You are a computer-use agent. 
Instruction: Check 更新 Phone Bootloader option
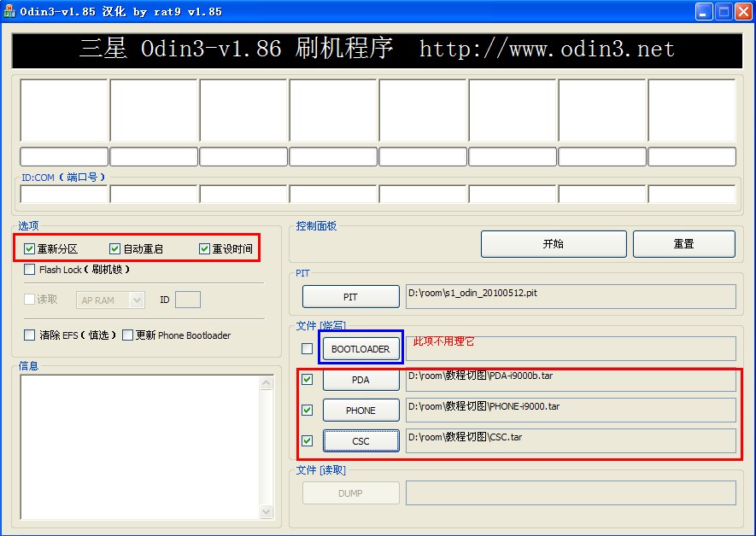point(128,335)
